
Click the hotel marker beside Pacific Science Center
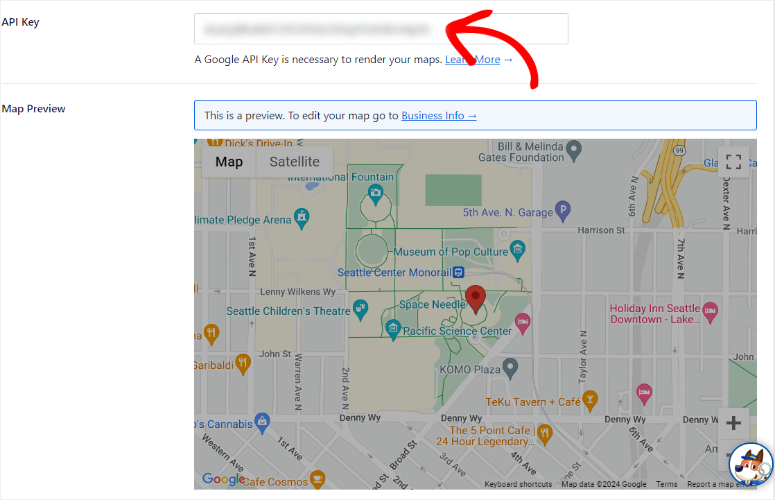522,324
